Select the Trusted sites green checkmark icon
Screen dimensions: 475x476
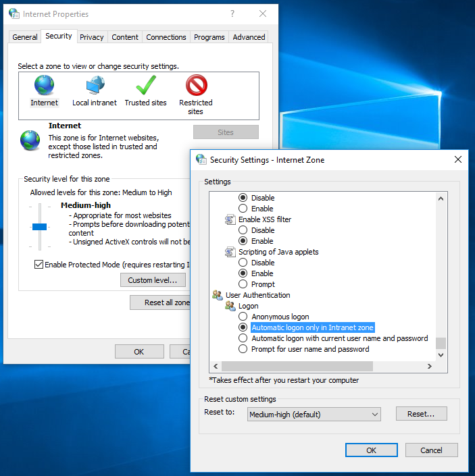(x=145, y=86)
